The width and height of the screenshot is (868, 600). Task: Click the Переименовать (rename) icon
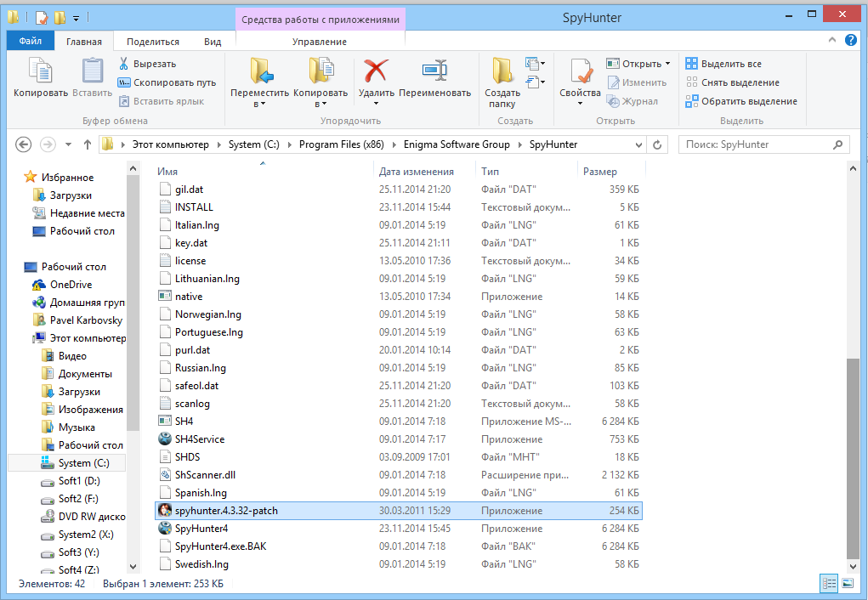point(434,71)
